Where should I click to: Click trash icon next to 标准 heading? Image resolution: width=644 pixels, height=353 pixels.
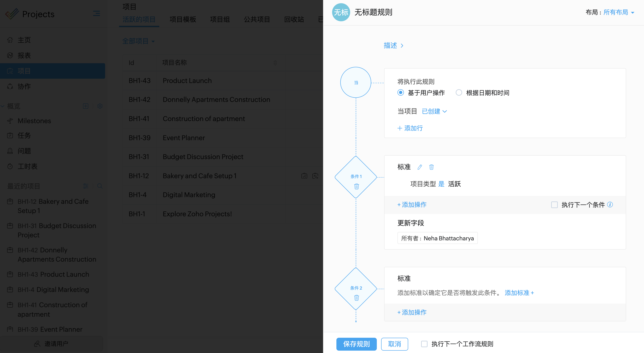pyautogui.click(x=431, y=167)
